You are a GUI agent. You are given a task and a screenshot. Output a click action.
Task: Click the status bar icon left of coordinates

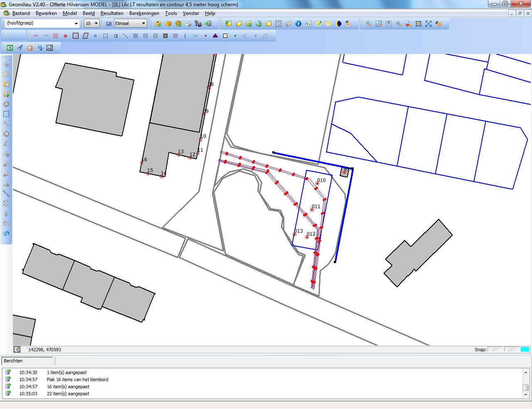[x=17, y=350]
